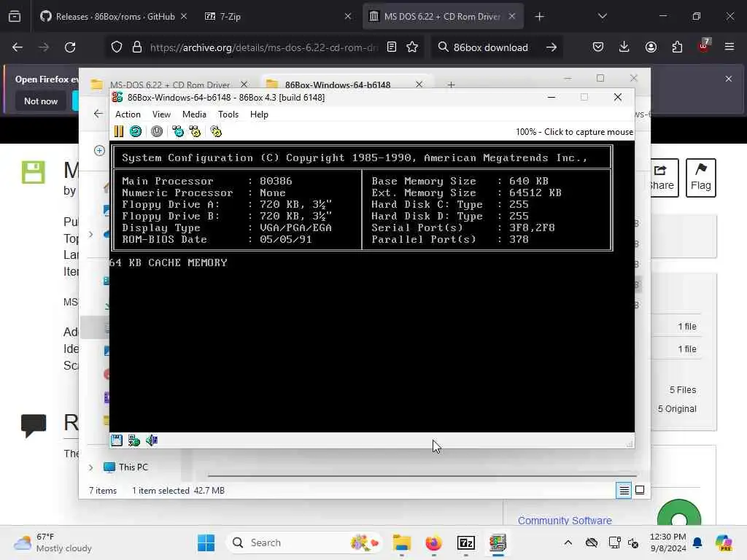747x560 pixels.
Task: Open Firefox from the taskbar
Action: [433, 542]
